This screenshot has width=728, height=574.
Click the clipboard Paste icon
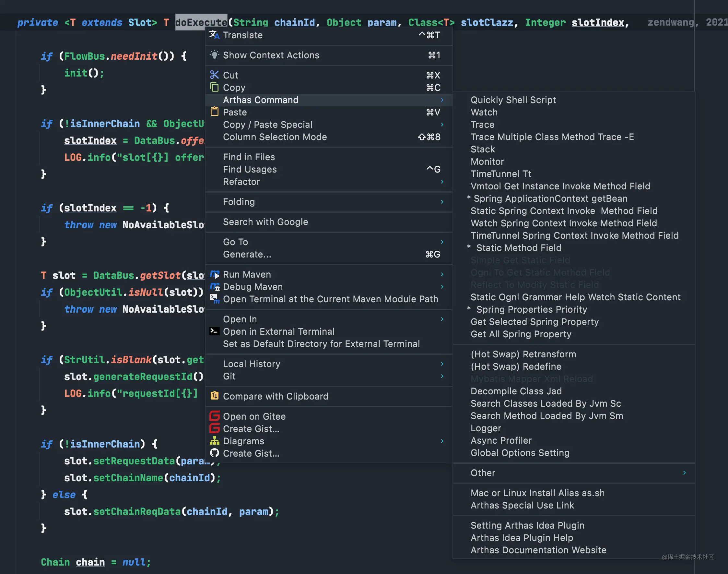tap(214, 112)
